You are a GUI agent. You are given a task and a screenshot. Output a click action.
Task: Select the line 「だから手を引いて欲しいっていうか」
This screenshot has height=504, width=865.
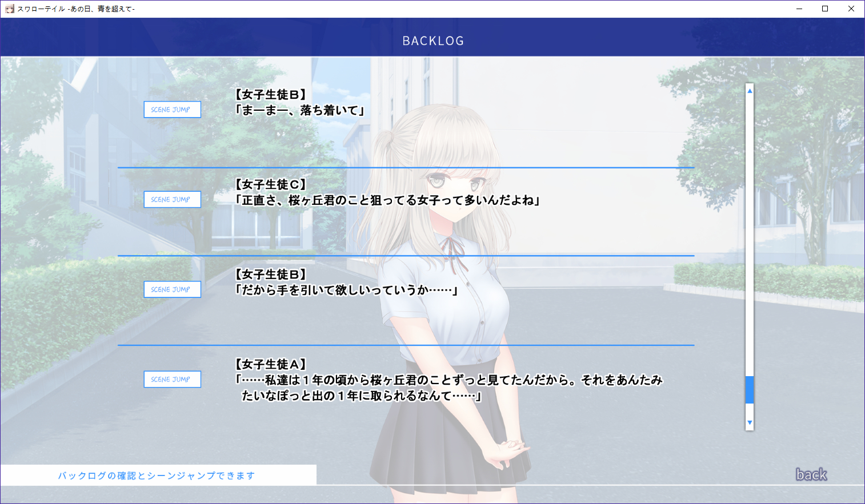tap(346, 290)
